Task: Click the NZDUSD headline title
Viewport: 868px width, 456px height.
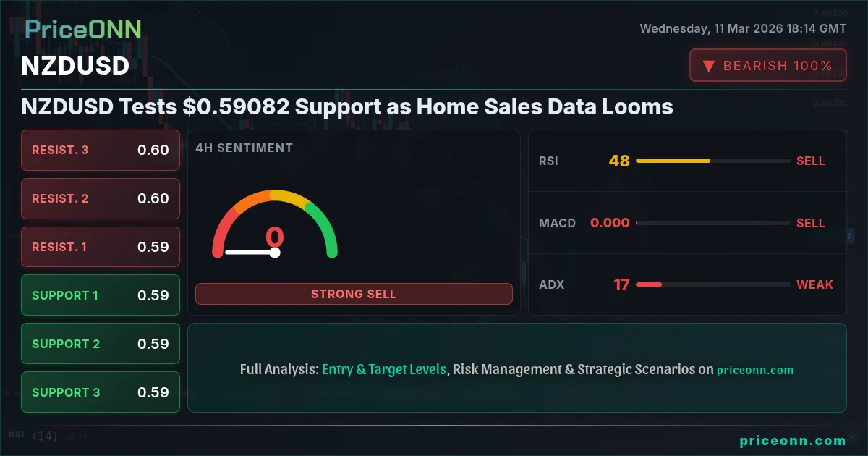Action: pyautogui.click(x=347, y=107)
